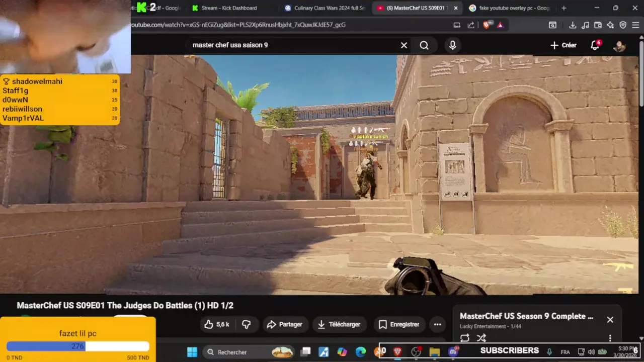The width and height of the screenshot is (644, 362).
Task: Open Microsoft Edge from the taskbar
Action: pyautogui.click(x=360, y=352)
